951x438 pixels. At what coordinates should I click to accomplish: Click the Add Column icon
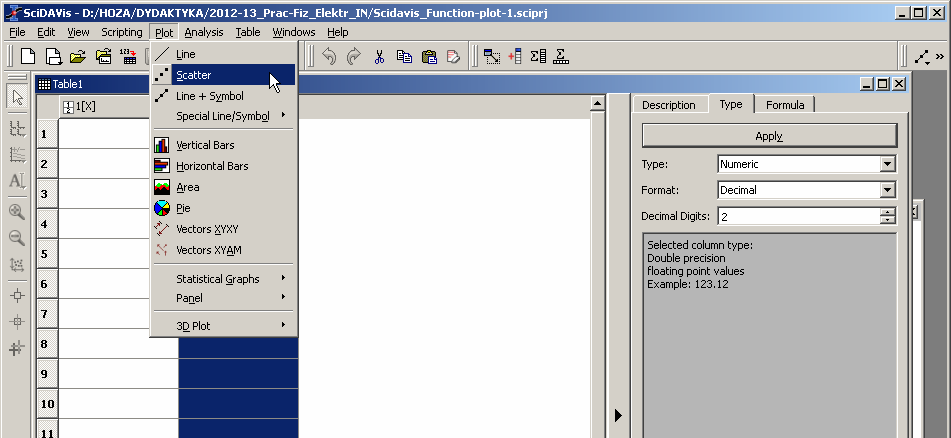515,56
